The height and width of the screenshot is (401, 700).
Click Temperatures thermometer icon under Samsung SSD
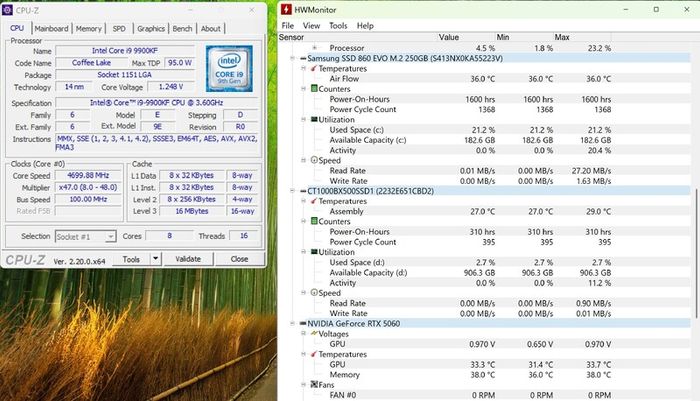point(314,68)
